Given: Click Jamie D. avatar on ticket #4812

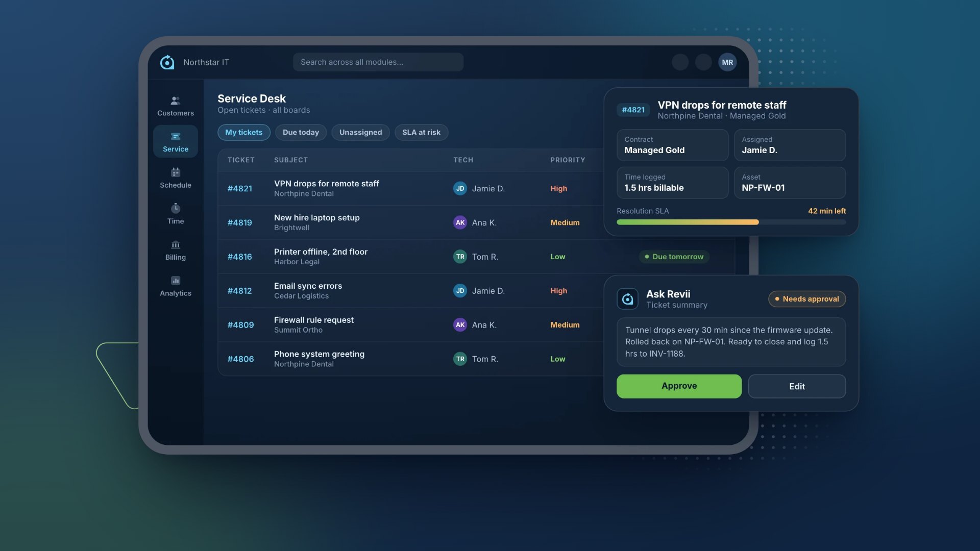Looking at the screenshot, I should [x=460, y=291].
